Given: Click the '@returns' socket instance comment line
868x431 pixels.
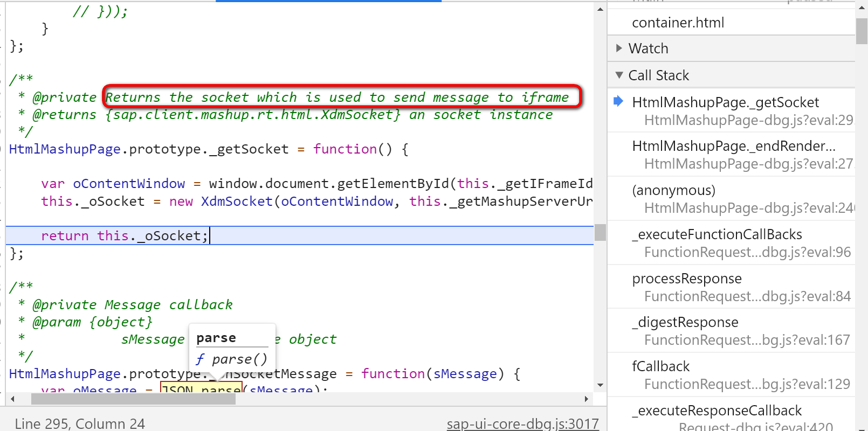Looking at the screenshot, I should 285,115.
